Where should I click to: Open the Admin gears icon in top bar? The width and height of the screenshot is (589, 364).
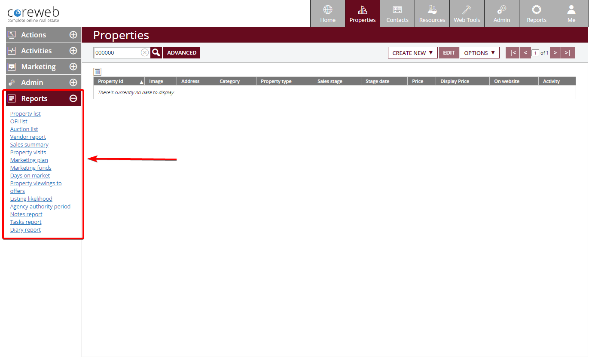(501, 10)
